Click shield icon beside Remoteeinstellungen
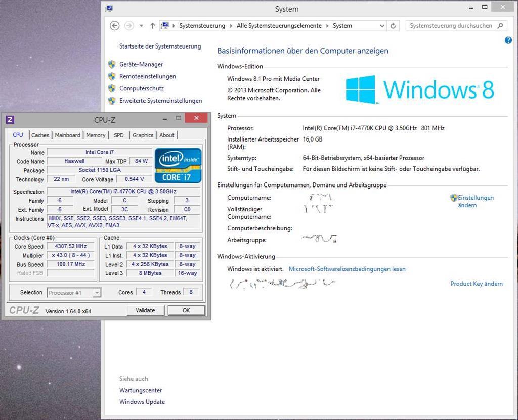Screen dimensions: 518x420 tap(112, 76)
